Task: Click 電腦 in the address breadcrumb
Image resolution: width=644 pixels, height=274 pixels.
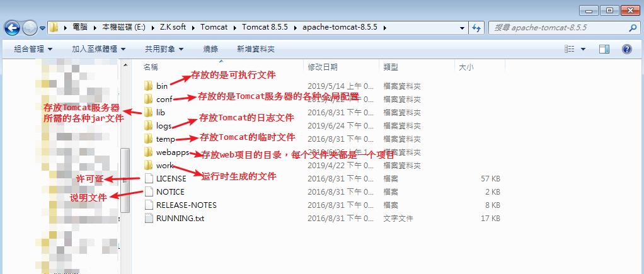Action: point(80,28)
